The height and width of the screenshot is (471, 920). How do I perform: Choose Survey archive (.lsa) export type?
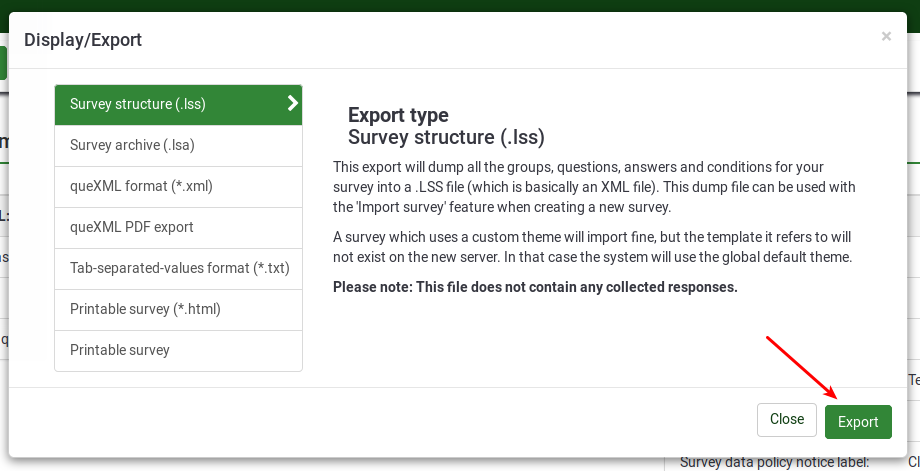point(132,145)
